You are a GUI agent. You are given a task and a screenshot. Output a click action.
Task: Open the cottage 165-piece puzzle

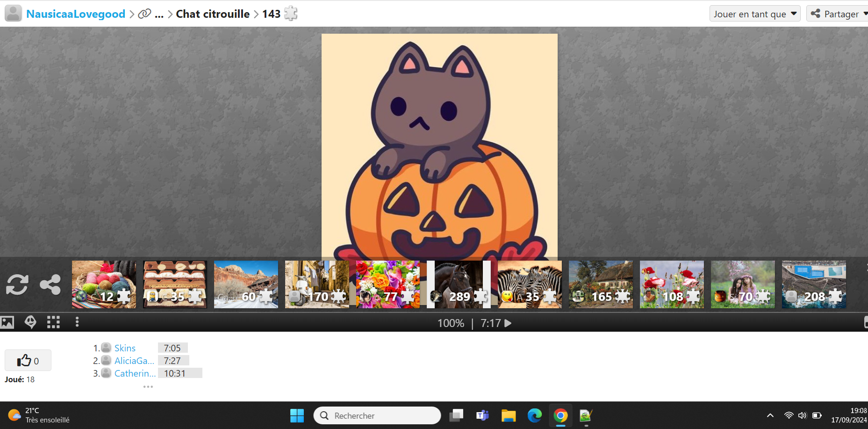[x=601, y=284]
